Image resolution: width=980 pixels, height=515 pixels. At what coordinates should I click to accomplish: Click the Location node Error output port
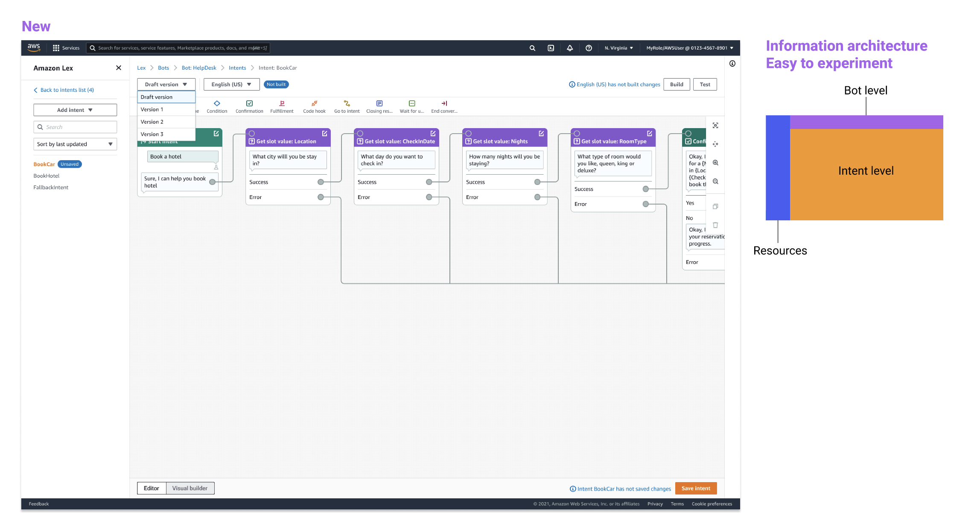pyautogui.click(x=321, y=197)
